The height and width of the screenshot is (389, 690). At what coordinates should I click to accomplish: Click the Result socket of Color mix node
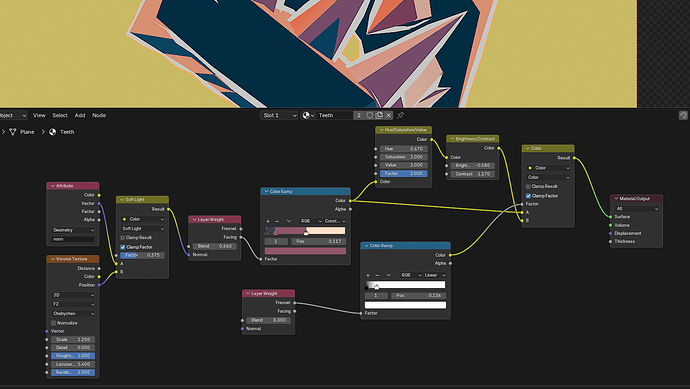tap(574, 158)
